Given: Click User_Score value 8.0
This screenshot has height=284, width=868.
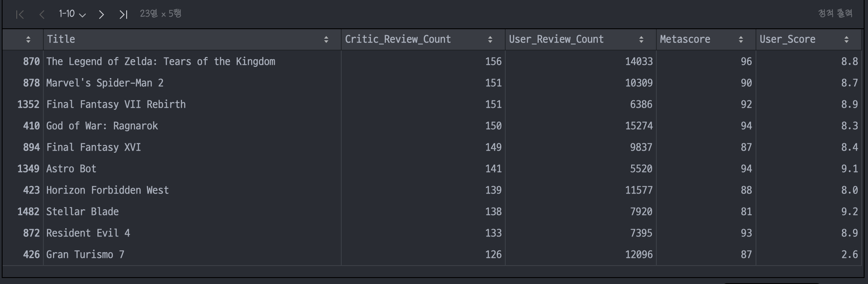Looking at the screenshot, I should 850,190.
